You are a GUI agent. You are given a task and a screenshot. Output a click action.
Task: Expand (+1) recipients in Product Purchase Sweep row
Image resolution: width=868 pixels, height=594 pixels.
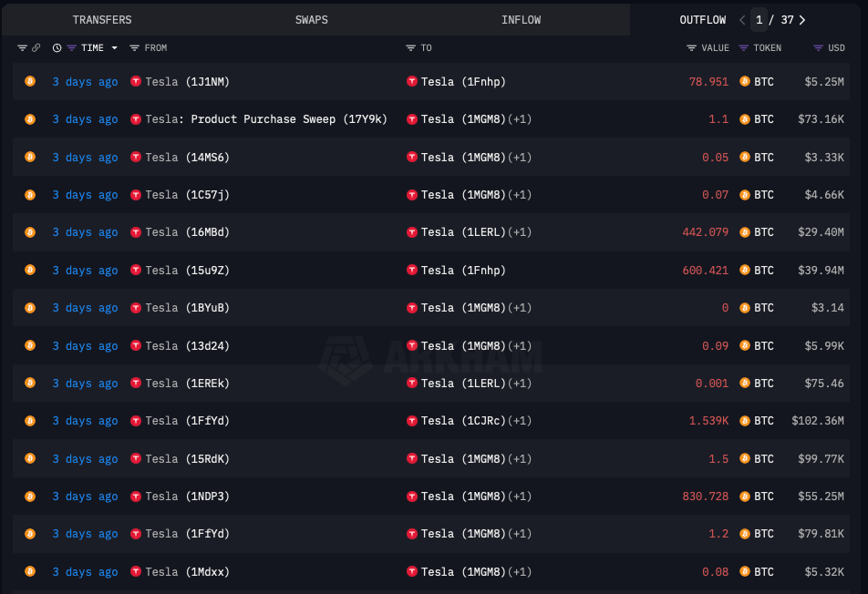click(x=520, y=119)
